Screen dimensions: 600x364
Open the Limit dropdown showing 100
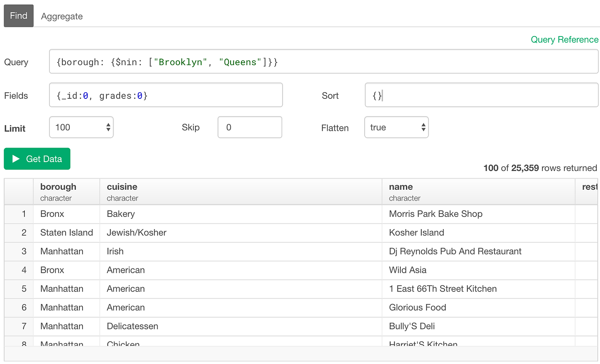coord(81,127)
